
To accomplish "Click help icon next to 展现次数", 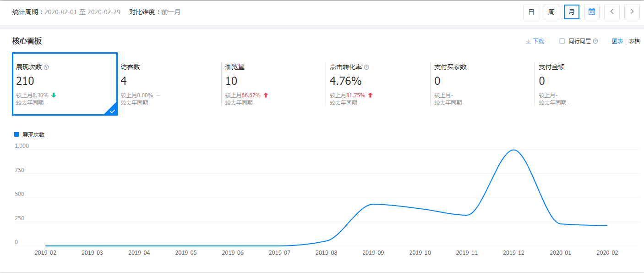I will coord(46,67).
